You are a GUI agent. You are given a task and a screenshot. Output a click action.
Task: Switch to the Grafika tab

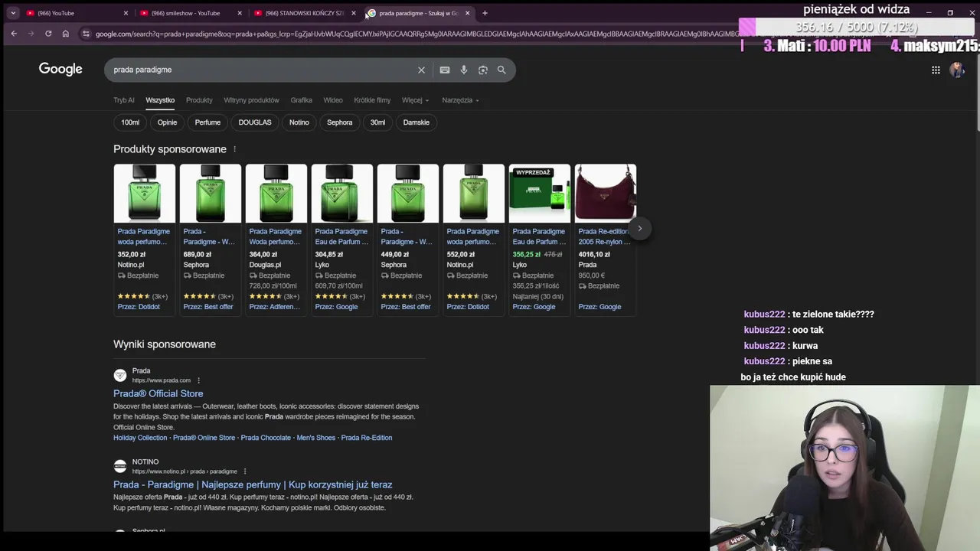coord(301,100)
